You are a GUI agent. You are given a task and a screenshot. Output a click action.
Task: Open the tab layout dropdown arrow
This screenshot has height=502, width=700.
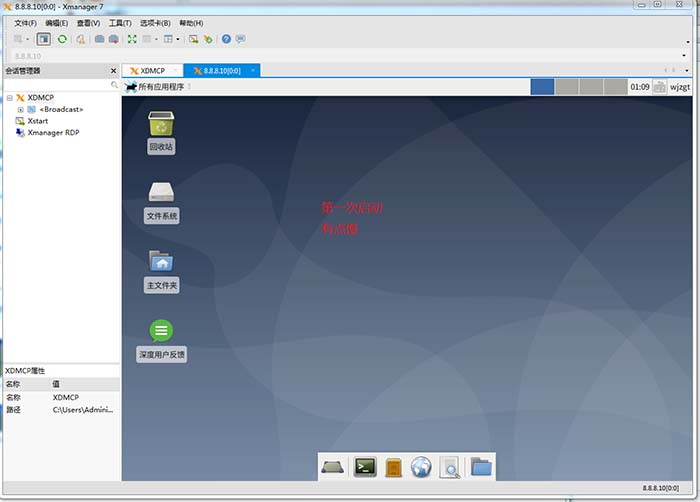[178, 39]
